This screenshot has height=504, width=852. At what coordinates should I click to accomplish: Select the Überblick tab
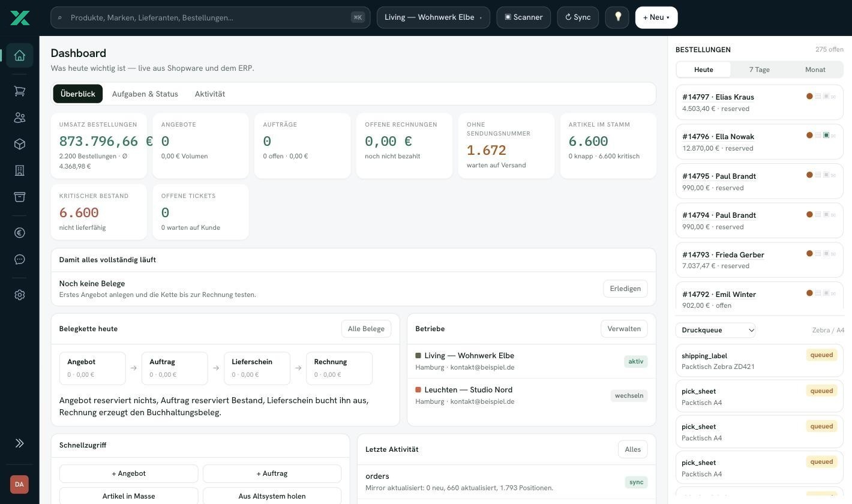point(78,94)
